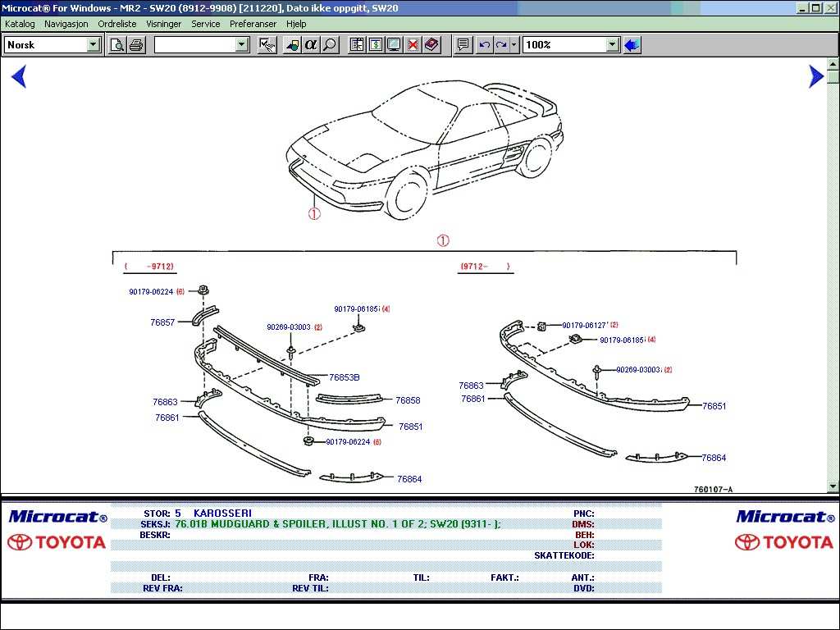Image resolution: width=840 pixels, height=630 pixels.
Task: Go to next illustration with right arrow
Action: coord(815,77)
